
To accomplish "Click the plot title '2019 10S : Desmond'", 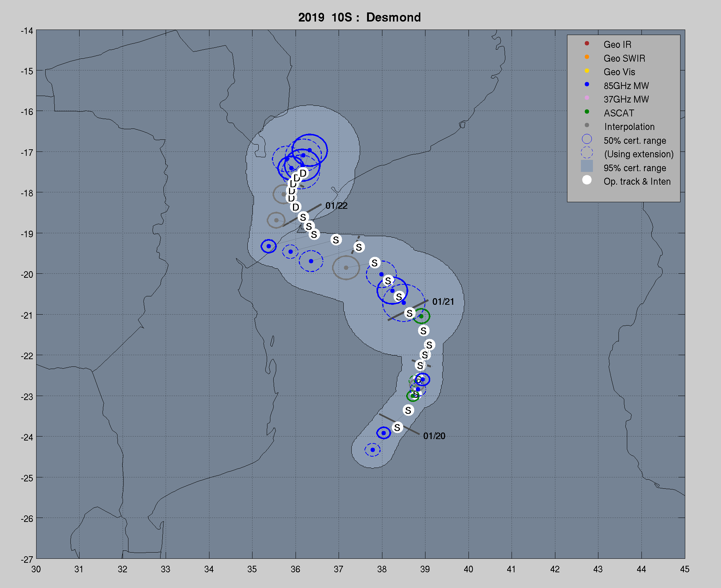I will [x=359, y=17].
